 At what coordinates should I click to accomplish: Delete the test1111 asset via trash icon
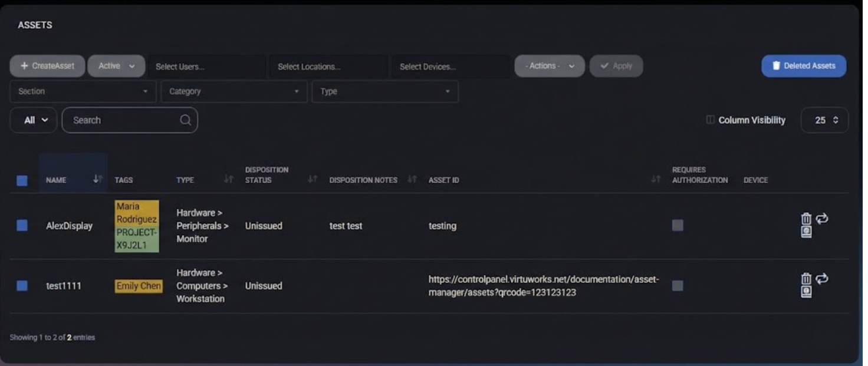(805, 279)
